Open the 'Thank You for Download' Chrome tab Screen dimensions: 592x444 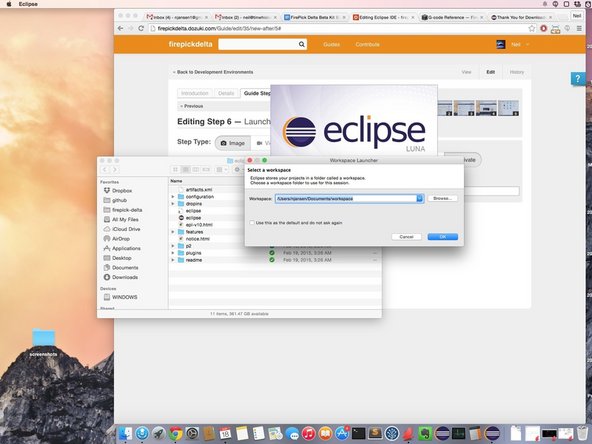[x=521, y=17]
